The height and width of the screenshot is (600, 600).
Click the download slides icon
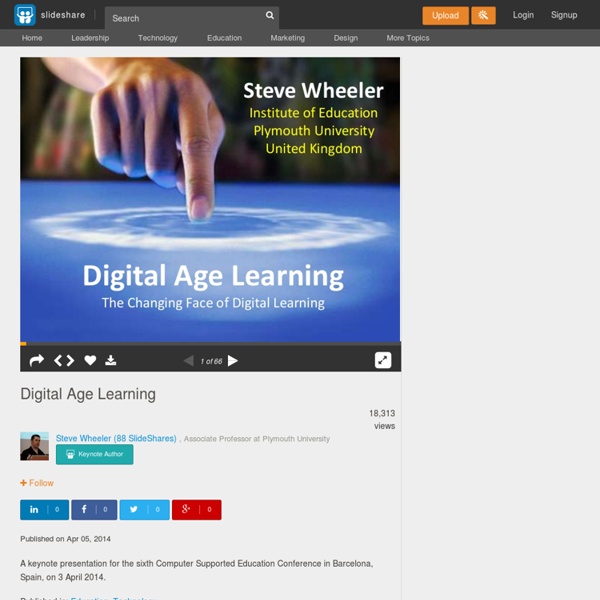pos(111,360)
